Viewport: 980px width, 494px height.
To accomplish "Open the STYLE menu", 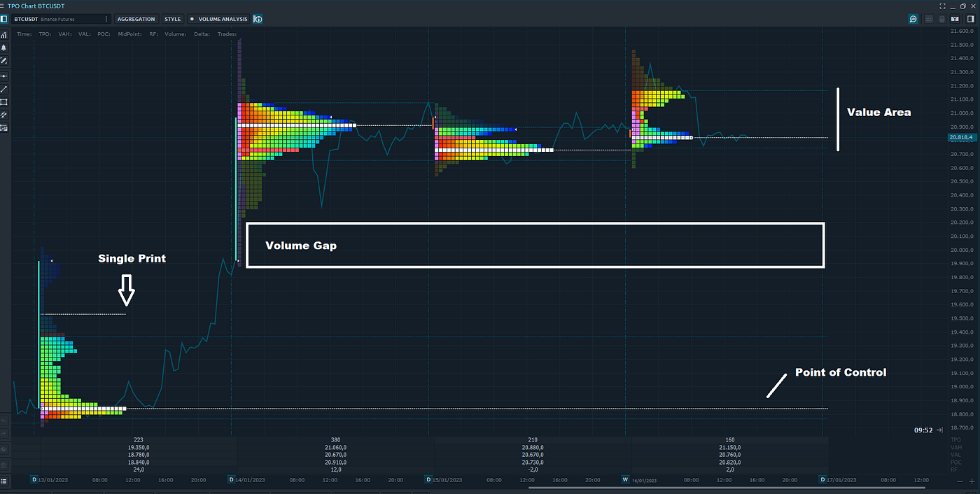I will tap(172, 19).
